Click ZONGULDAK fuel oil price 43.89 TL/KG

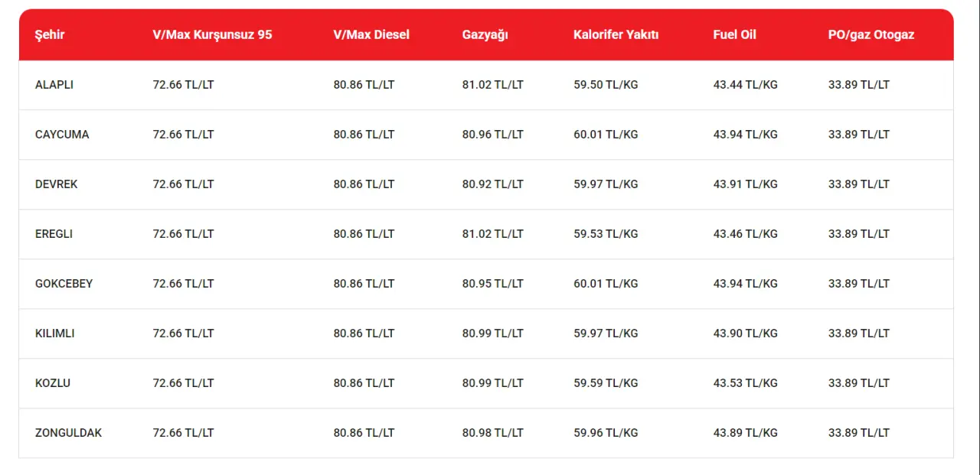pyautogui.click(x=746, y=433)
